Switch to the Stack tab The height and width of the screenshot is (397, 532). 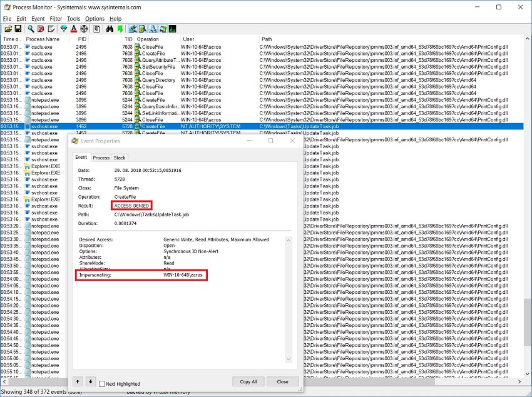(x=119, y=158)
